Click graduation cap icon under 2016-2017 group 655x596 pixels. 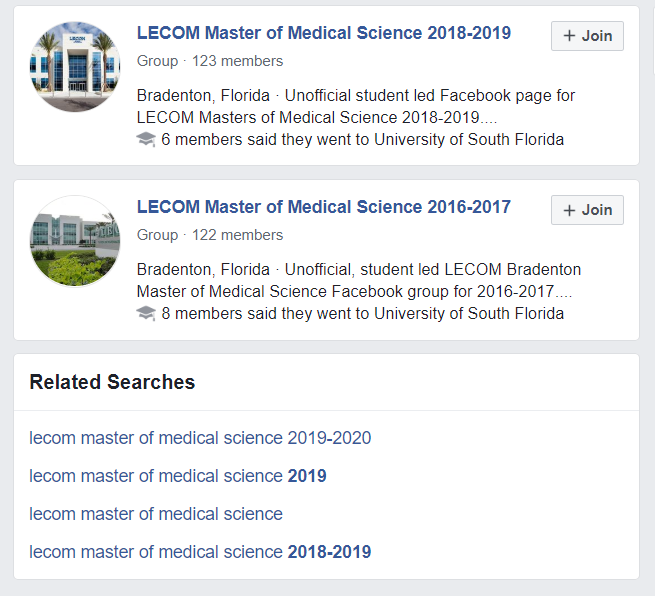[146, 314]
